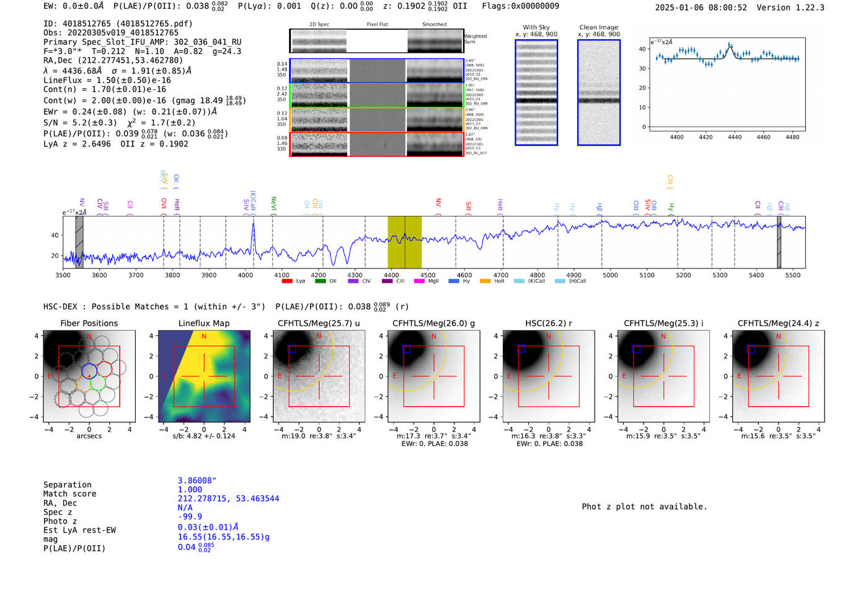
Task: Select the MgII magenta legend swatch
Action: click(x=419, y=281)
